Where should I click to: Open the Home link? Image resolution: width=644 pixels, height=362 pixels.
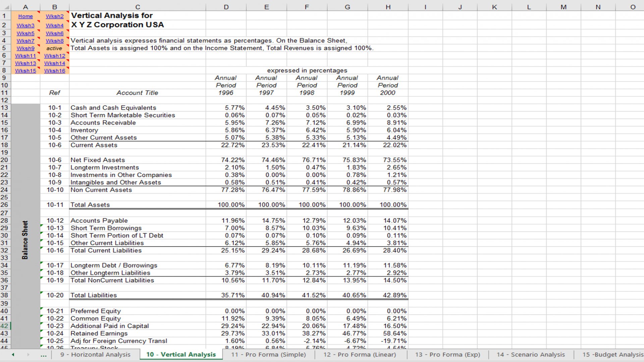(x=25, y=16)
